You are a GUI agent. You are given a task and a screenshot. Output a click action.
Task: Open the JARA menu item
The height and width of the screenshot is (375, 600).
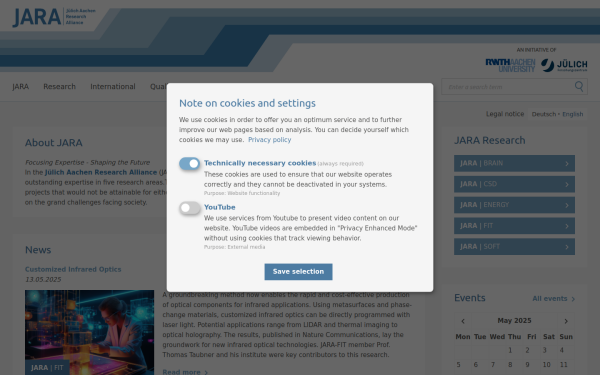point(20,86)
